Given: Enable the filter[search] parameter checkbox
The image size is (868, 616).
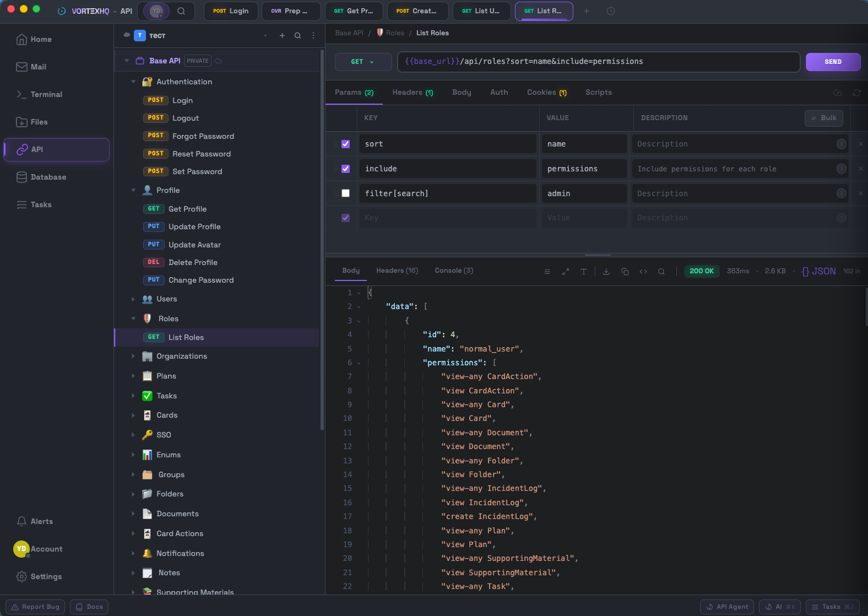Looking at the screenshot, I should click(345, 193).
